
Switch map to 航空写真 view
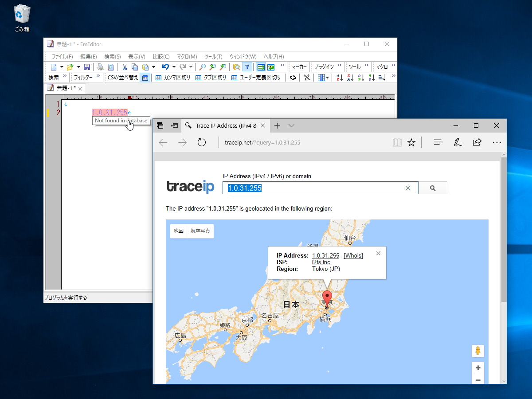(x=200, y=231)
